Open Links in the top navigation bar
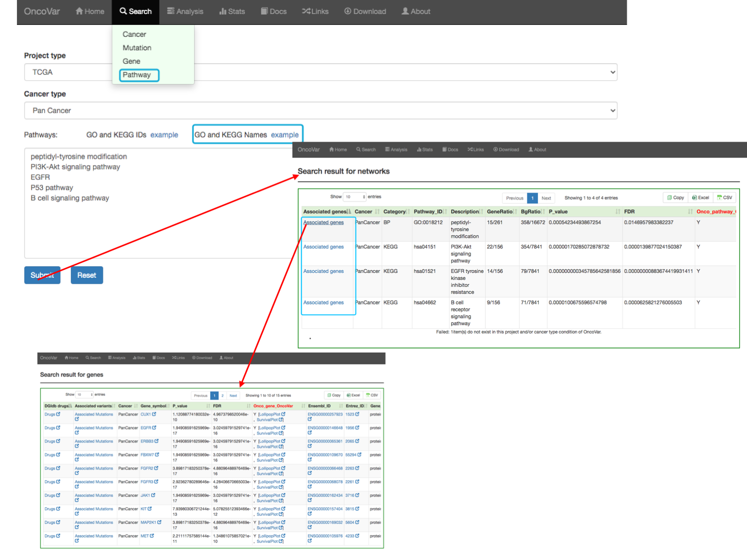The image size is (747, 560). coord(315,11)
